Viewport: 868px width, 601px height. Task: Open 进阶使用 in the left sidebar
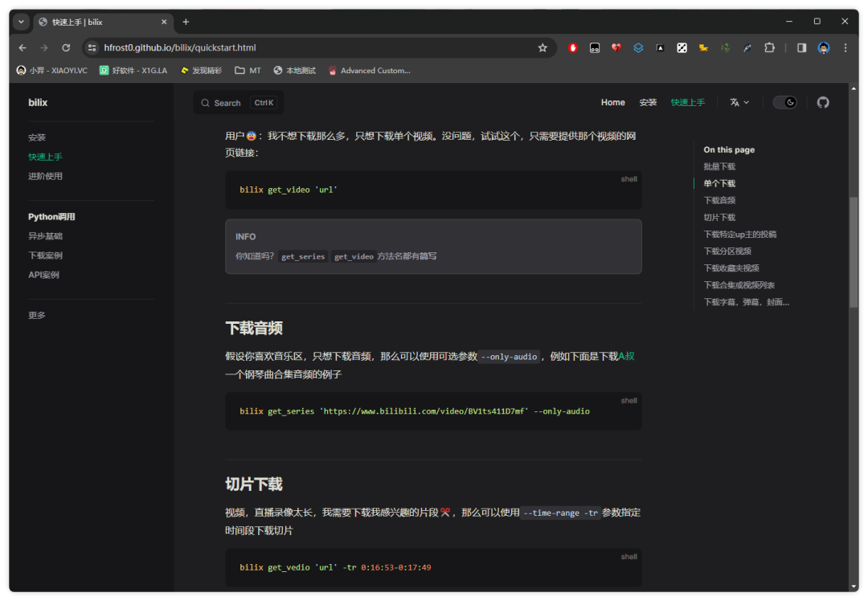click(45, 176)
